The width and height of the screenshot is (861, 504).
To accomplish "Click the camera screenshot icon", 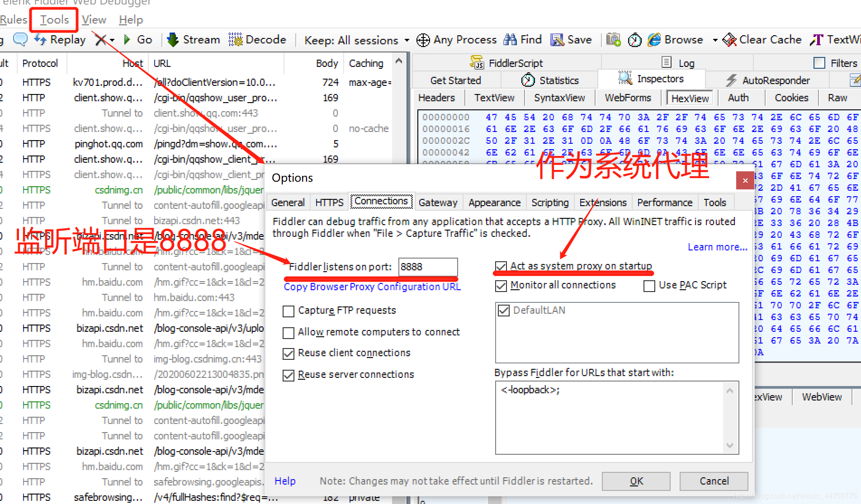I will 613,40.
